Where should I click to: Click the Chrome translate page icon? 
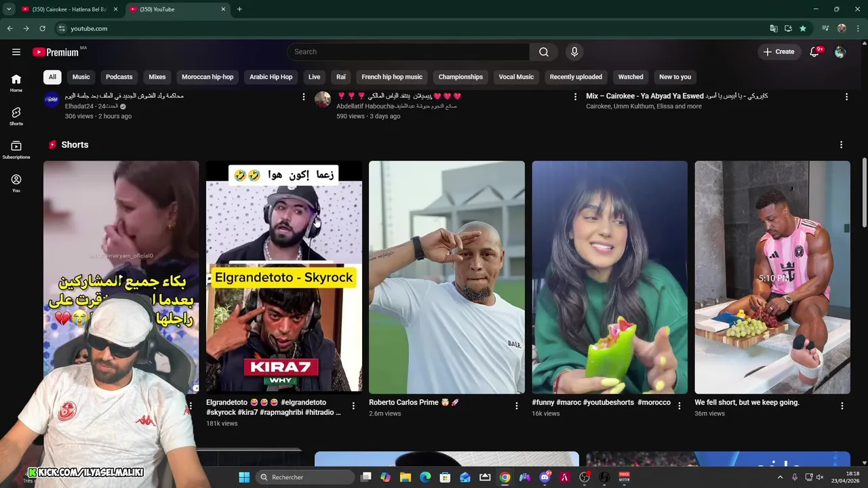[773, 28]
